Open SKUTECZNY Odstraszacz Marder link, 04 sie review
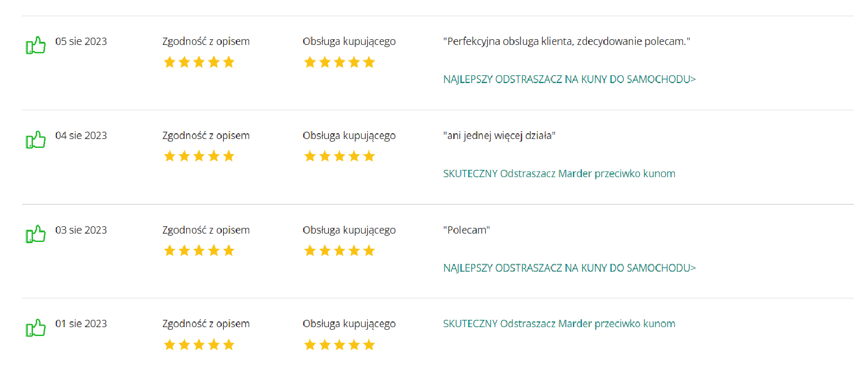The width and height of the screenshot is (868, 370). [559, 174]
